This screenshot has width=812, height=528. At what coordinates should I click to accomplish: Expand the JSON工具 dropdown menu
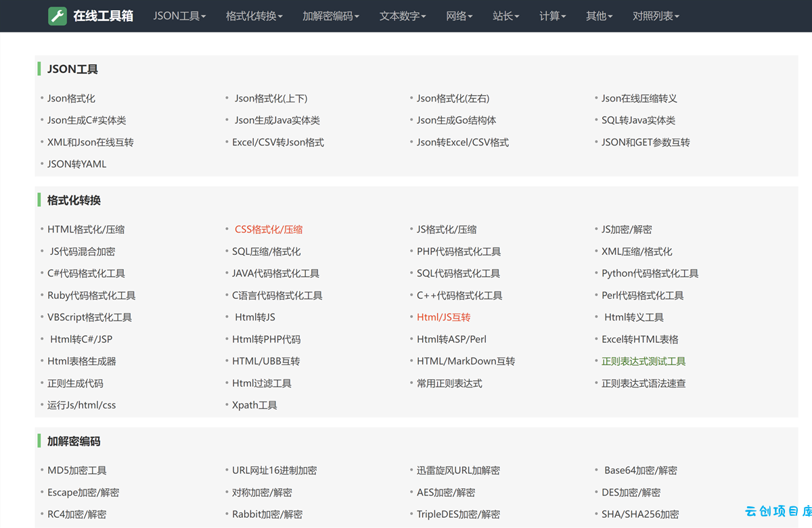179,16
